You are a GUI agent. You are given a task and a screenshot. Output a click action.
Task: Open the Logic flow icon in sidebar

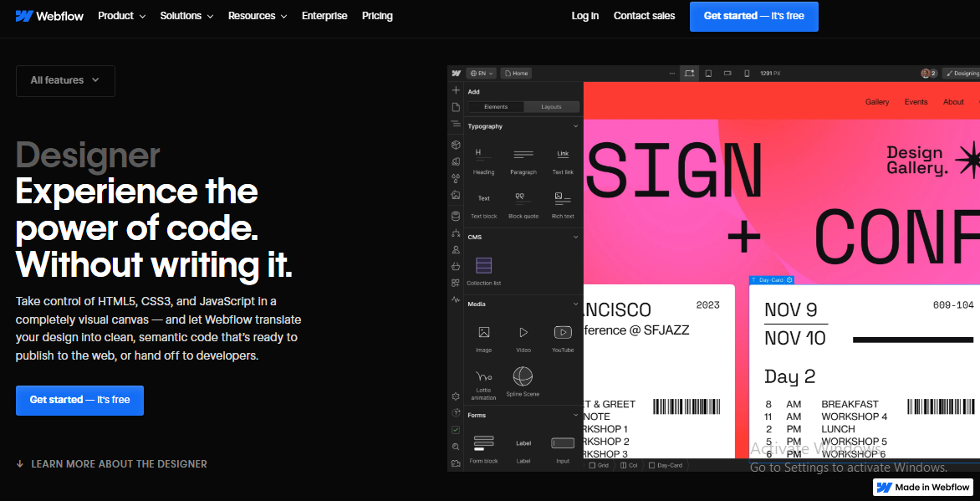coord(456,233)
